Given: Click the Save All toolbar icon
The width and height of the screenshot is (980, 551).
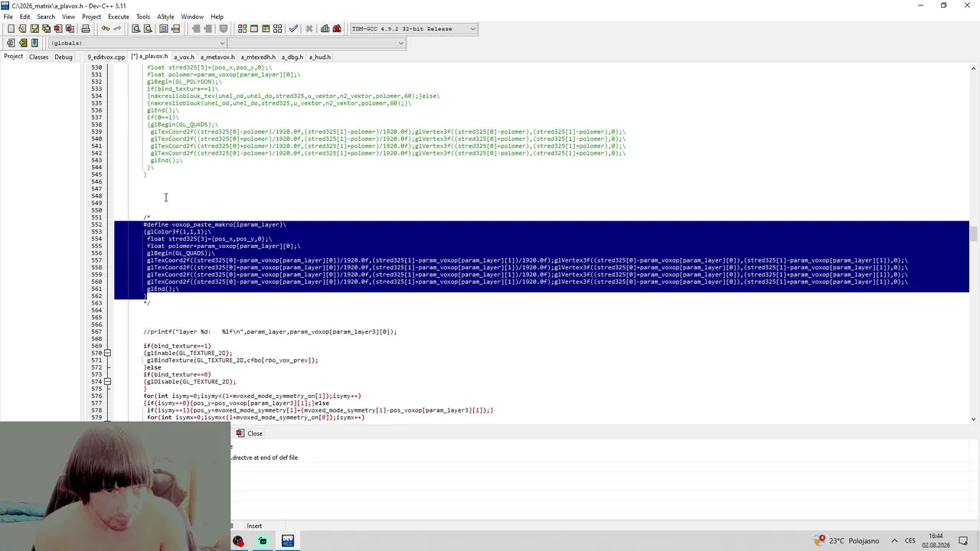Looking at the screenshot, I should coord(46,29).
